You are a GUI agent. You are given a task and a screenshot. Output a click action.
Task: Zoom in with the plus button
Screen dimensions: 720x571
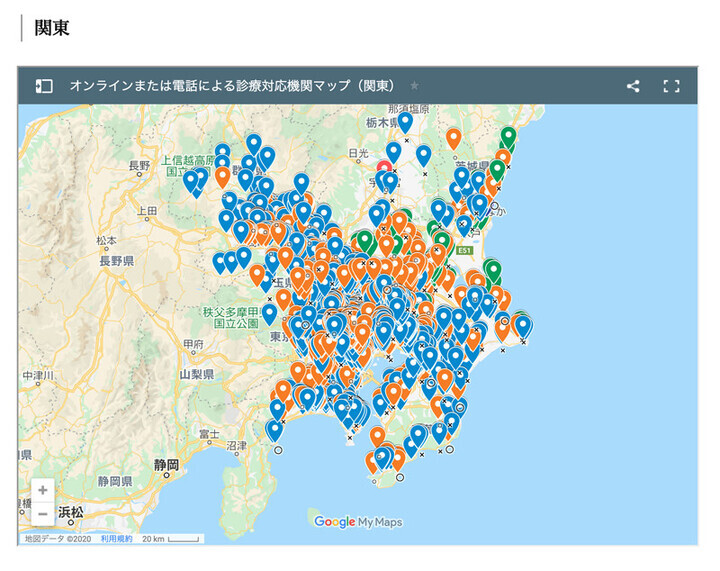pyautogui.click(x=43, y=491)
